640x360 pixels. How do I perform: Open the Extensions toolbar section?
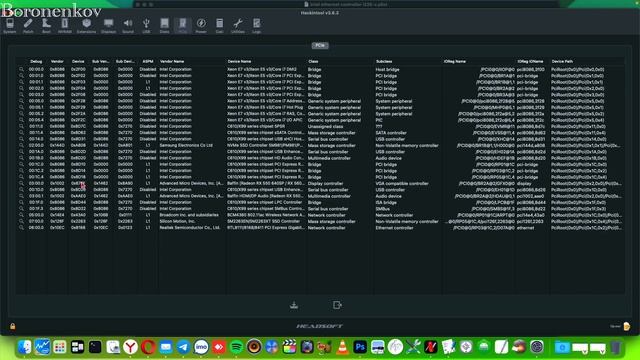click(87, 25)
